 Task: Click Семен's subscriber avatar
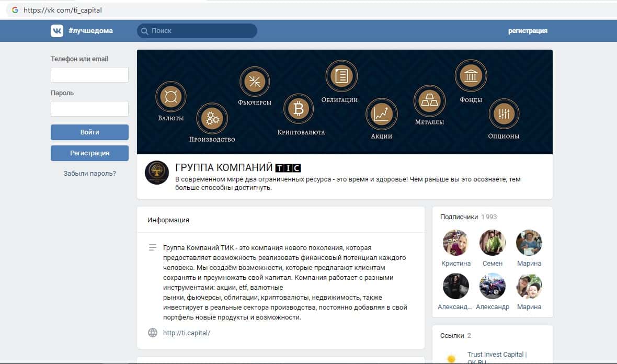click(492, 243)
